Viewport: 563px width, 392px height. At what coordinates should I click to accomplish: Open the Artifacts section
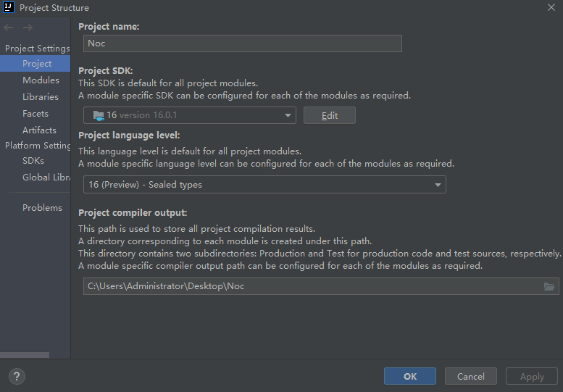(x=39, y=130)
